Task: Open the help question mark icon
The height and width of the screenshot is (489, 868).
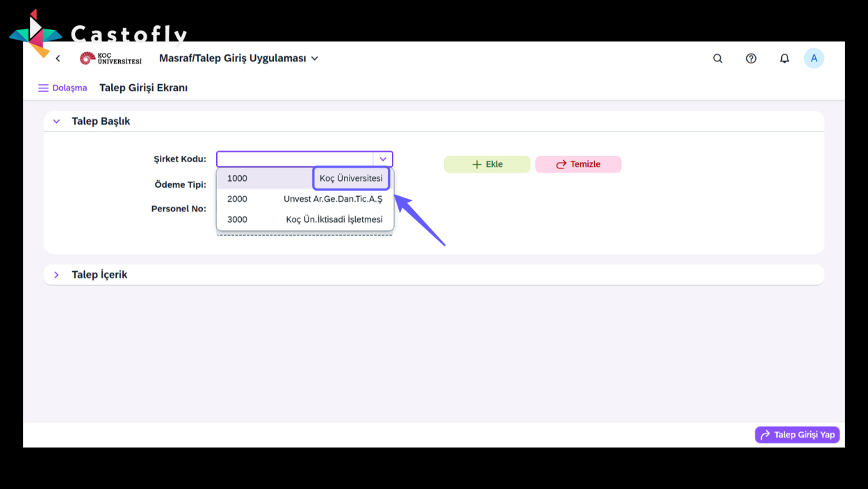Action: 751,58
